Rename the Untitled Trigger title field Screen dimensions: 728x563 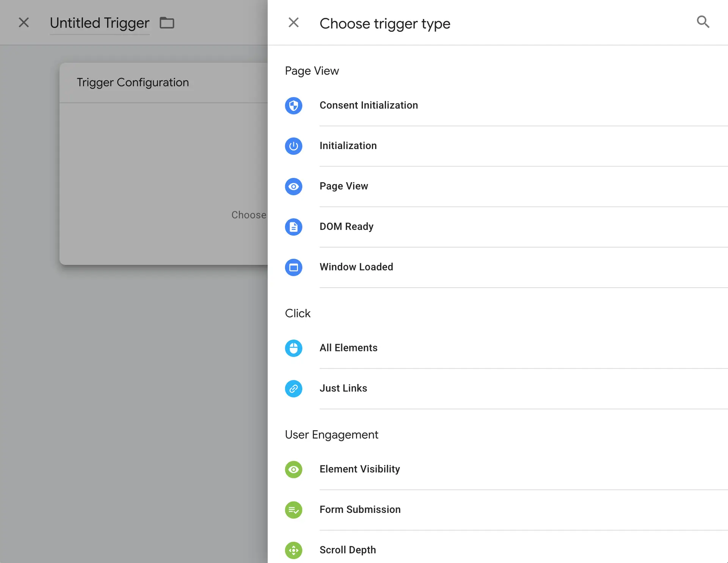[99, 23]
